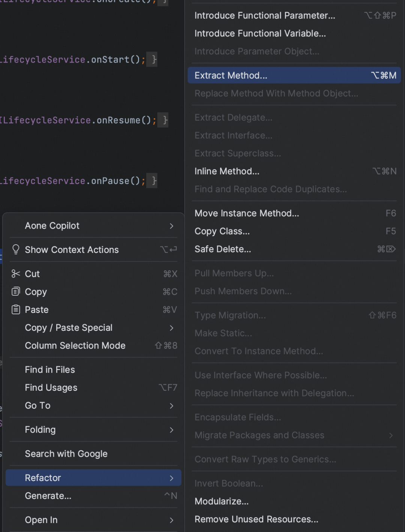Choose Copy Class
The height and width of the screenshot is (532, 405).
294,231
